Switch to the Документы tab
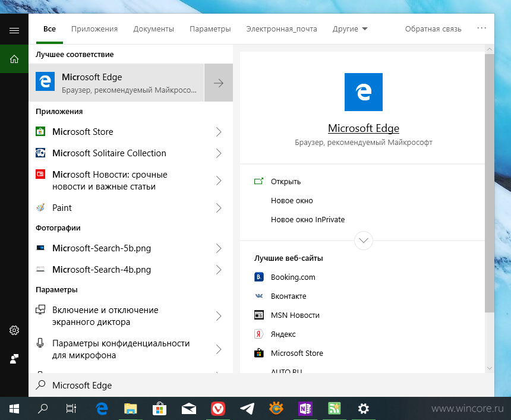The width and height of the screenshot is (511, 420). click(x=153, y=29)
